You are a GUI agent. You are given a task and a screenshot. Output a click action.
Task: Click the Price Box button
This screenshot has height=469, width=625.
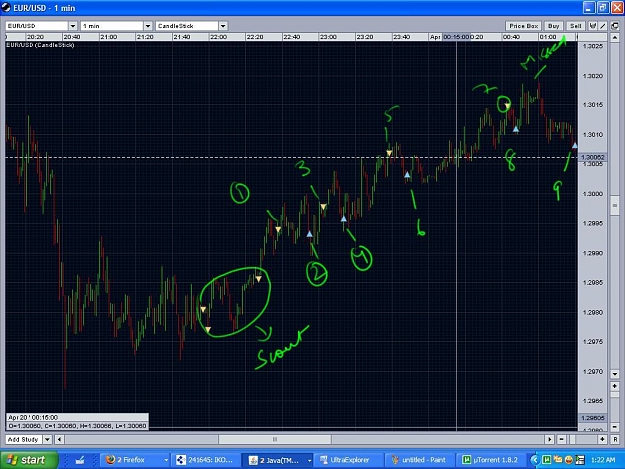coord(524,26)
